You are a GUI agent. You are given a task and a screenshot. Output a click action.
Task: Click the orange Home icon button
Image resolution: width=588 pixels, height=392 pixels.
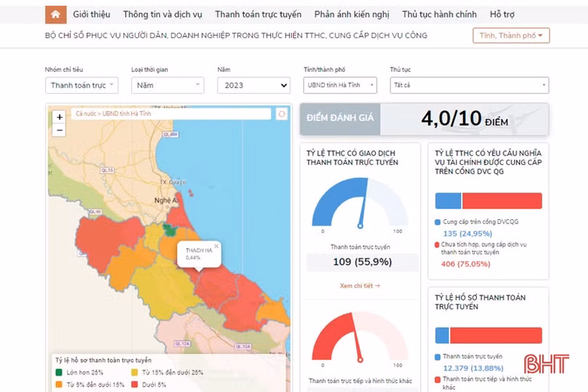(x=57, y=15)
